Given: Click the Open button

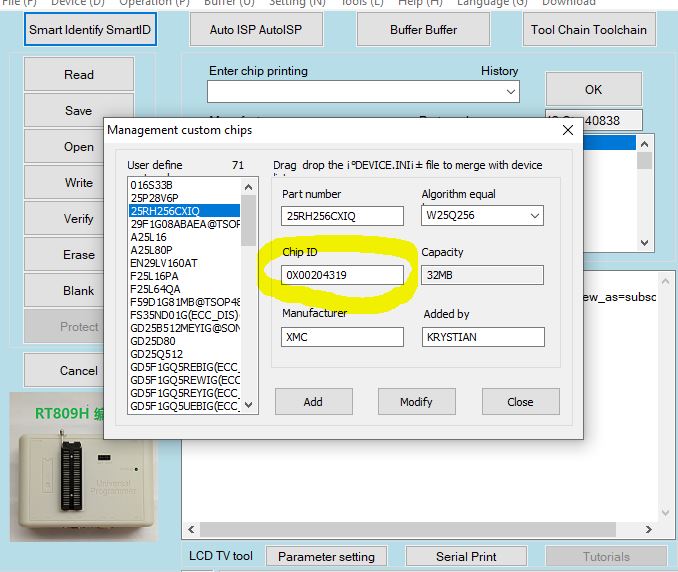Looking at the screenshot, I should [x=64, y=147].
